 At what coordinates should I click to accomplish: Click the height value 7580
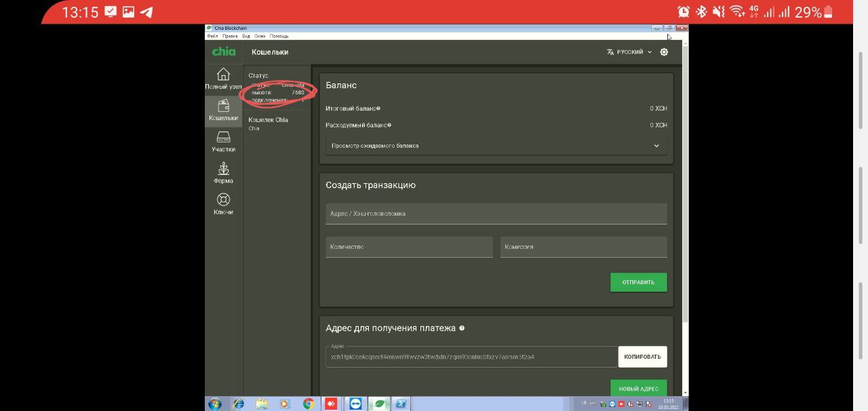pos(298,92)
